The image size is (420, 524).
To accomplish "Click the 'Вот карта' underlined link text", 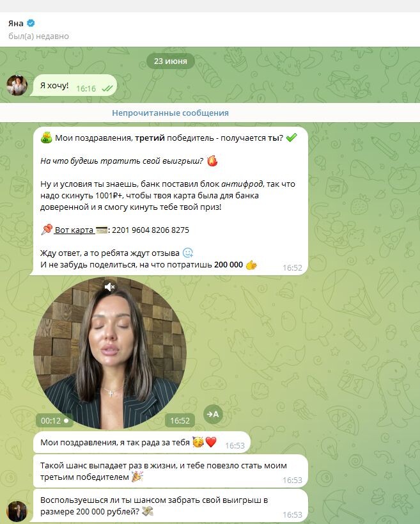I will 74,230.
